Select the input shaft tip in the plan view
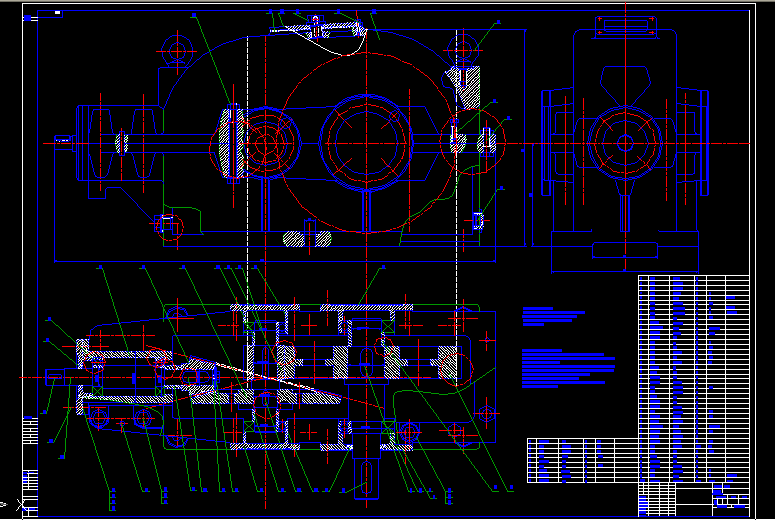775x520 pixels. [x=57, y=375]
